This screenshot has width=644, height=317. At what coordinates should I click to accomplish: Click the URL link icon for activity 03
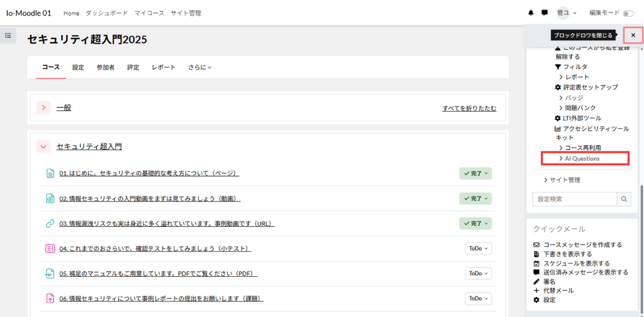(50, 224)
